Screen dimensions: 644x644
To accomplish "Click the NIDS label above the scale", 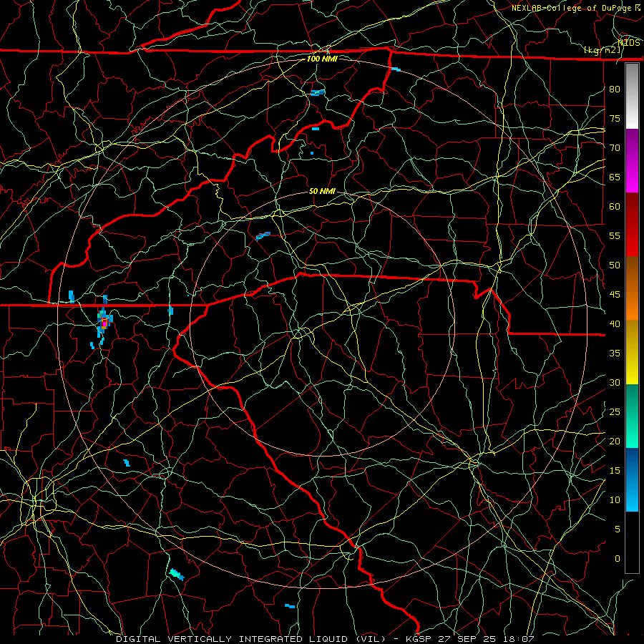I will tap(629, 42).
